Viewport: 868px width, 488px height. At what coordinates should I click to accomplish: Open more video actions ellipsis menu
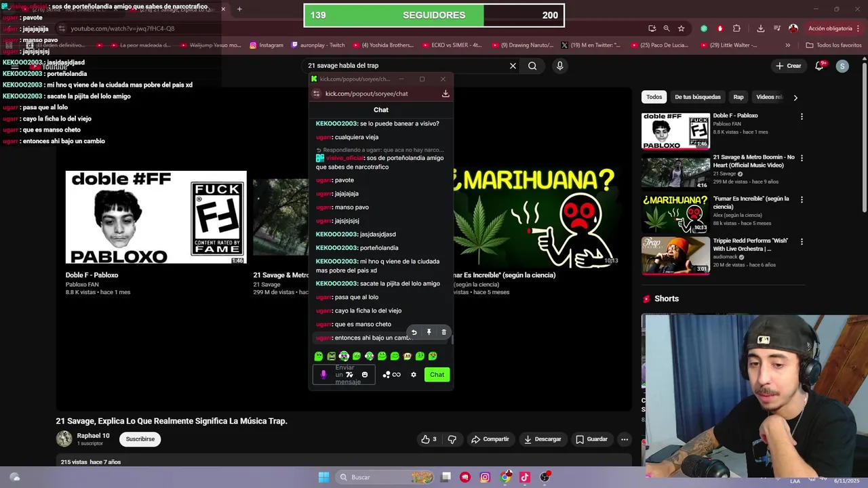coord(625,439)
